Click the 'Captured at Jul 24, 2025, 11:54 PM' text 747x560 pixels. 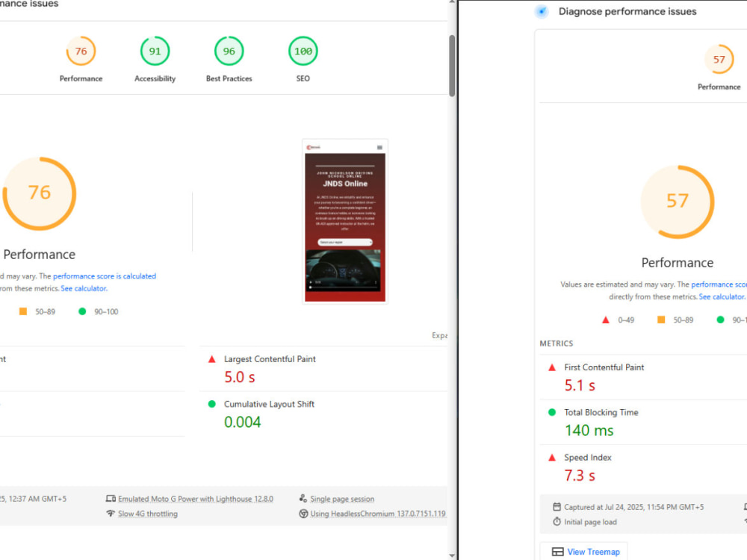coord(634,507)
